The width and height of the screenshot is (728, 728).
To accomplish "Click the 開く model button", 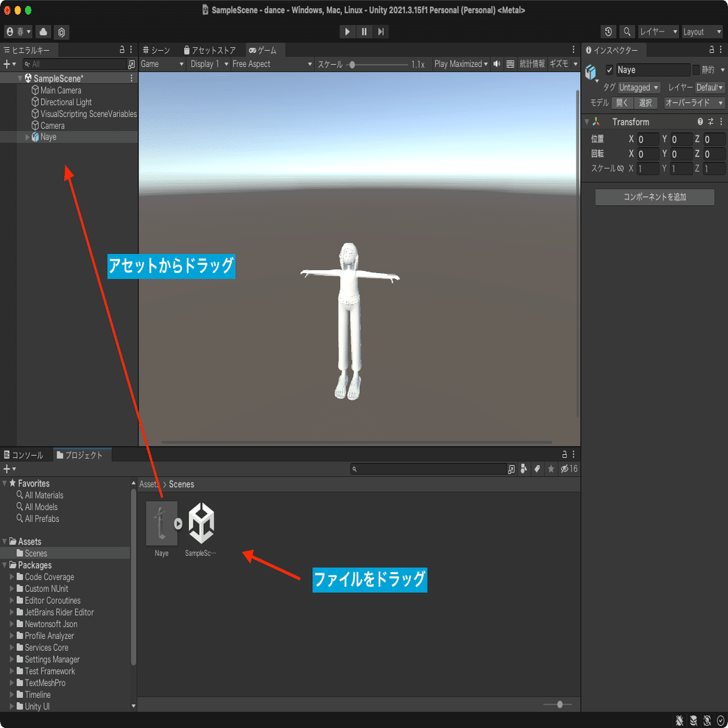I will point(622,102).
